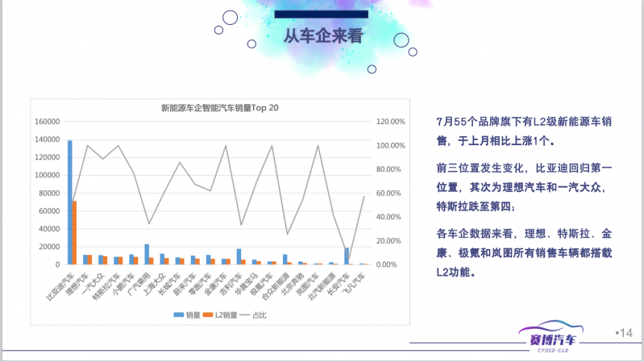
Task: Click the axis label 极氪汽车
Action: click(x=263, y=284)
